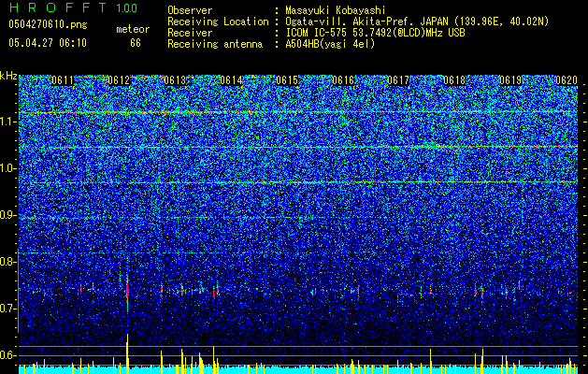Click the 0617 time marker
This screenshot has width=588, height=374.
398,80
